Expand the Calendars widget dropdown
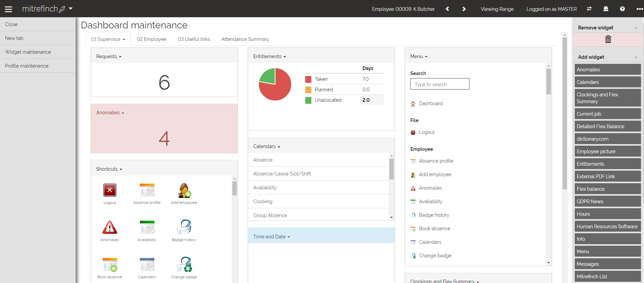This screenshot has height=283, width=644. click(x=279, y=147)
